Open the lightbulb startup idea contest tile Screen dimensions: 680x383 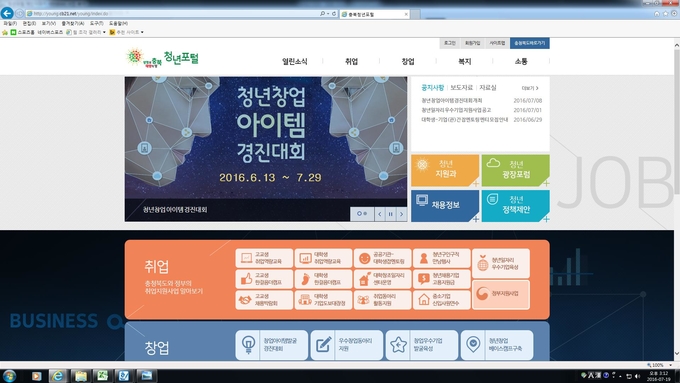(x=272, y=345)
